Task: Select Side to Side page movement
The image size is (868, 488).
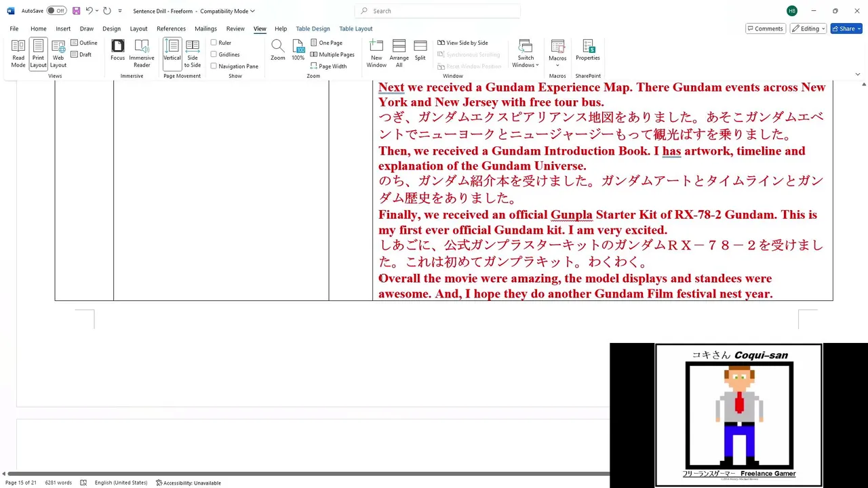Action: pyautogui.click(x=193, y=54)
